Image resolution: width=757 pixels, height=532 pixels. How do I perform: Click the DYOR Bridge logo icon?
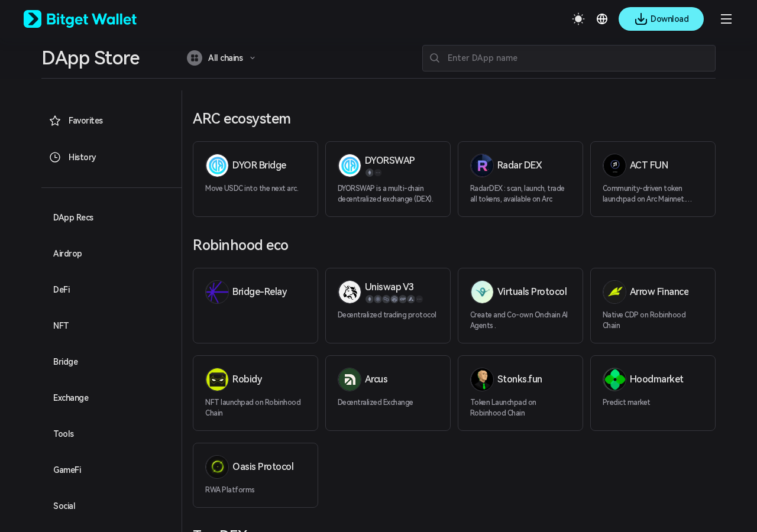(217, 166)
